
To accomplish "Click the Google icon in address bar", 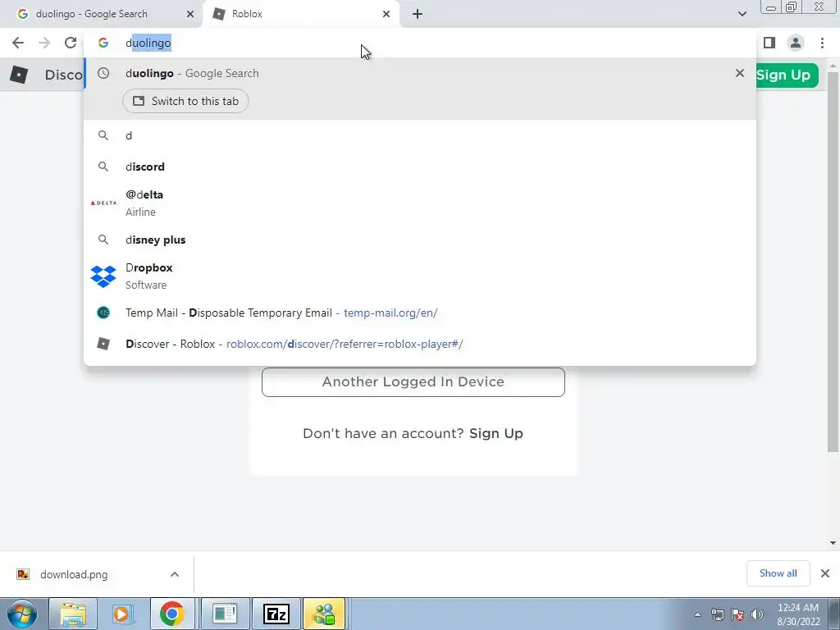I will (103, 43).
